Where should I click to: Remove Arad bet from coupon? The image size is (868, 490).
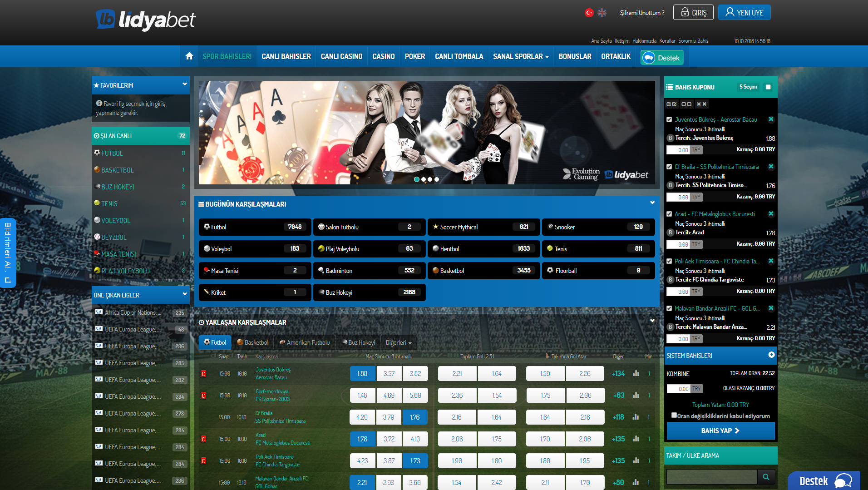771,214
